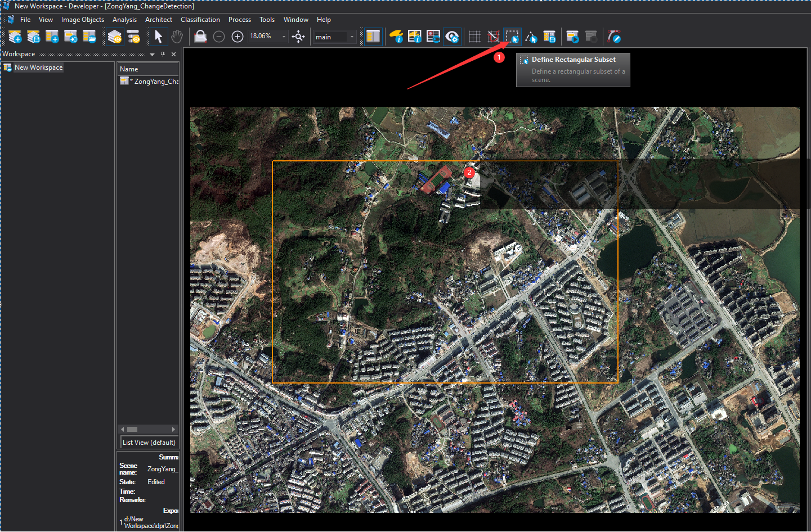
Task: Click the zoom in plus button
Action: [238, 37]
